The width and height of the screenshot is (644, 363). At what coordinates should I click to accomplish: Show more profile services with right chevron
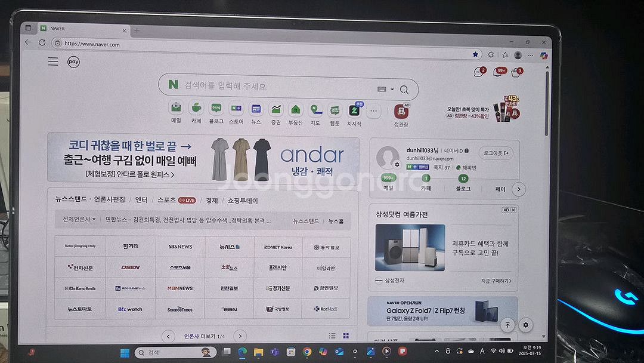click(x=519, y=189)
